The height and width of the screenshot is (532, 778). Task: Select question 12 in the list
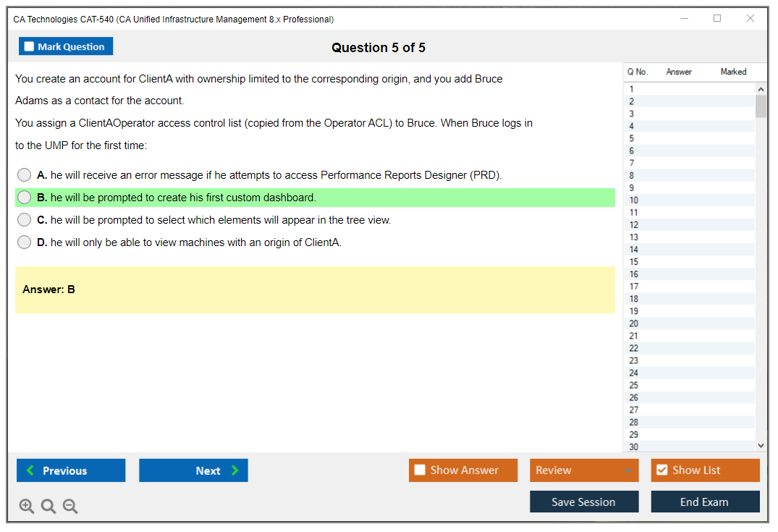pyautogui.click(x=634, y=225)
